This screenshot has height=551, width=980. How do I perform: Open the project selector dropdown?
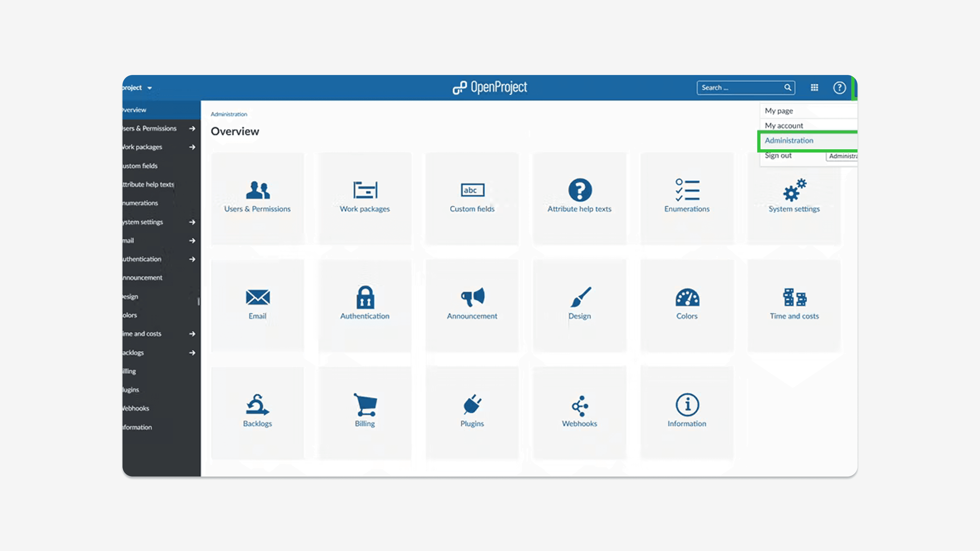pos(137,87)
